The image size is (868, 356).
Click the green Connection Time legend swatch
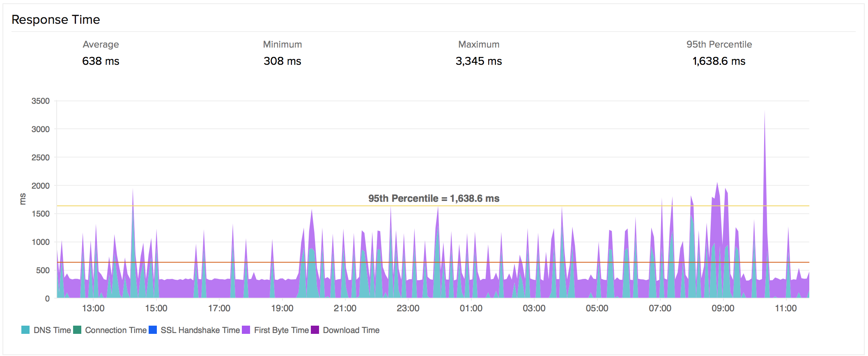[x=77, y=330]
